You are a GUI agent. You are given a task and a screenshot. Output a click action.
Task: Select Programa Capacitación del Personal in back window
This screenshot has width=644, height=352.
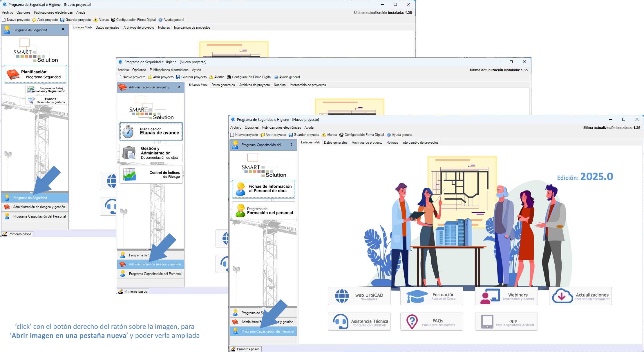[35, 216]
